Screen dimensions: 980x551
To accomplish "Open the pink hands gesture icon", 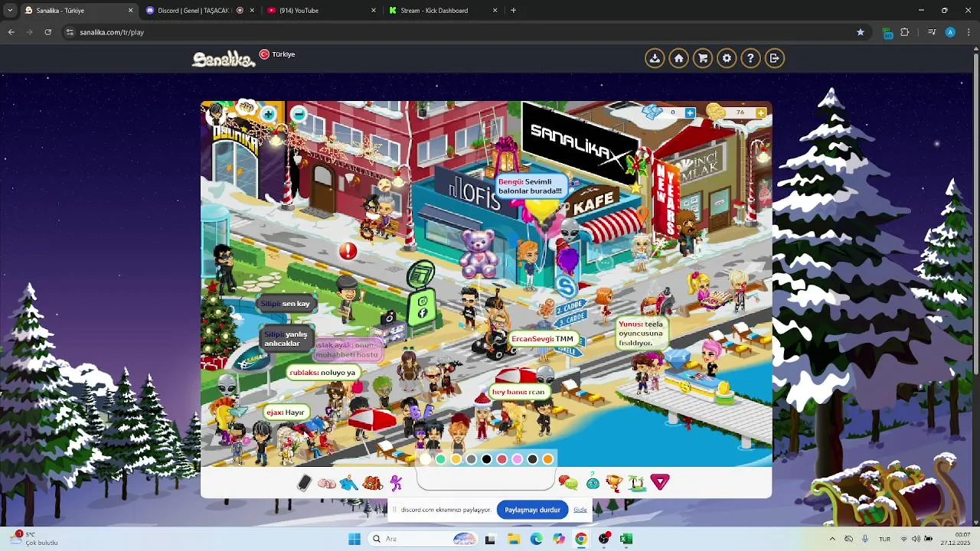I will [327, 483].
